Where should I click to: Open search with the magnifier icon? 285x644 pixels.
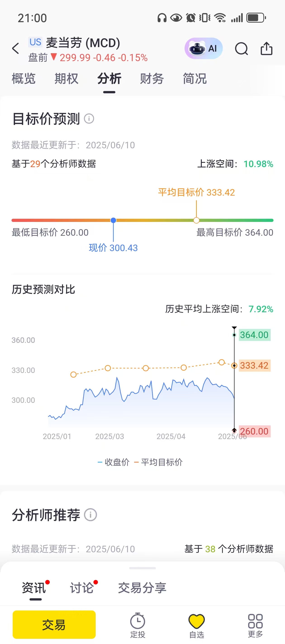click(x=241, y=48)
